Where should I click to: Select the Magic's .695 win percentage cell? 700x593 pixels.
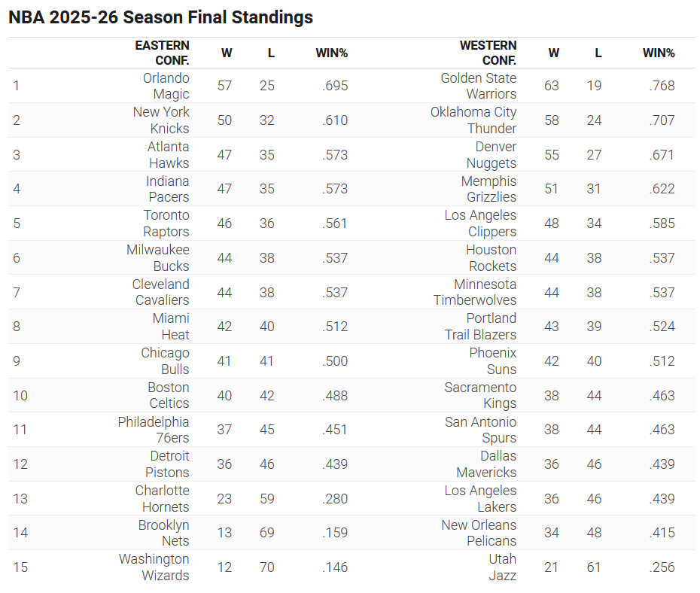point(335,86)
